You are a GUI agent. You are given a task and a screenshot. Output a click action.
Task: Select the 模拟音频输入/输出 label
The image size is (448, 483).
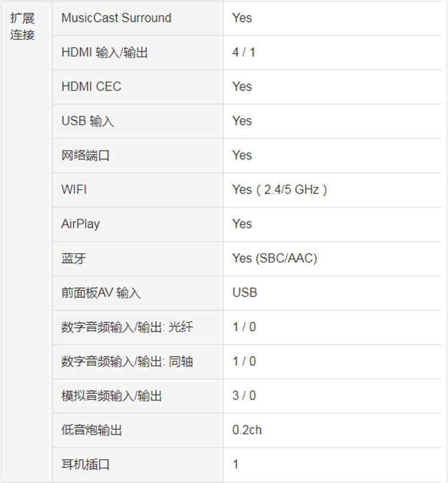tap(111, 396)
